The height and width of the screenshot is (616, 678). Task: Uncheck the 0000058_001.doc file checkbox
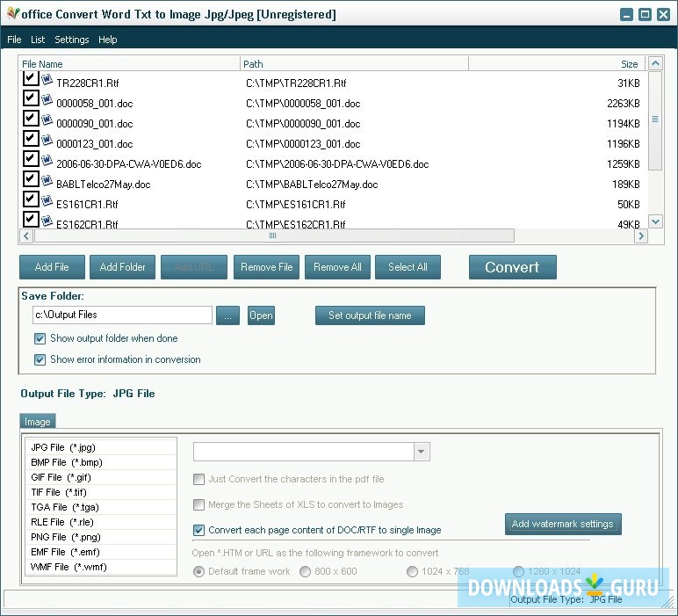point(31,98)
